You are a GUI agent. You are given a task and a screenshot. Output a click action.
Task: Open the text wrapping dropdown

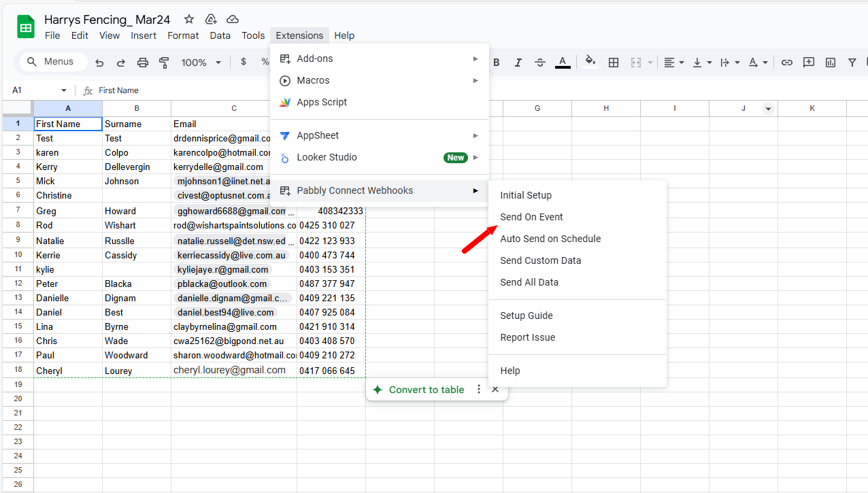730,63
